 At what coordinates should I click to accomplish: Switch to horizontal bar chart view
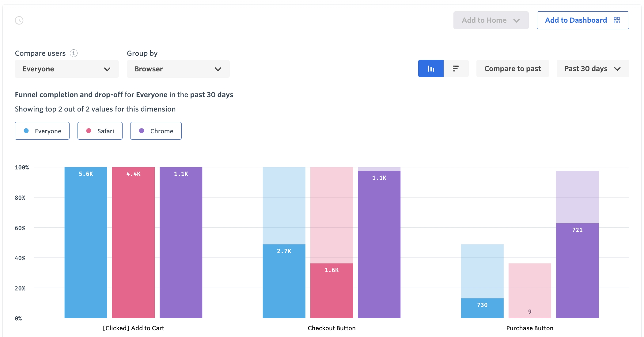[456, 69]
